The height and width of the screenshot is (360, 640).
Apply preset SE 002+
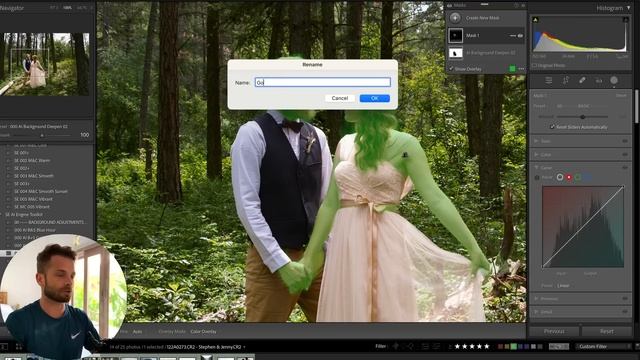[22, 168]
